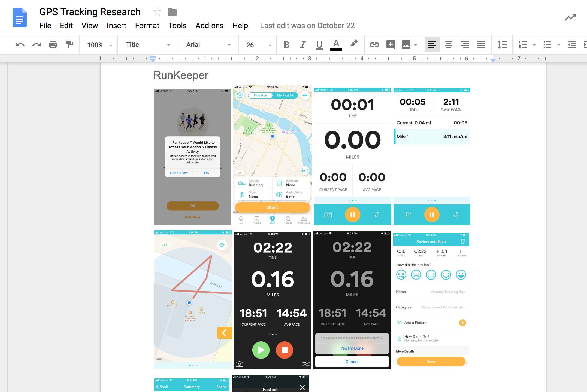Open the View menu
This screenshot has width=587, height=392.
[x=90, y=26]
